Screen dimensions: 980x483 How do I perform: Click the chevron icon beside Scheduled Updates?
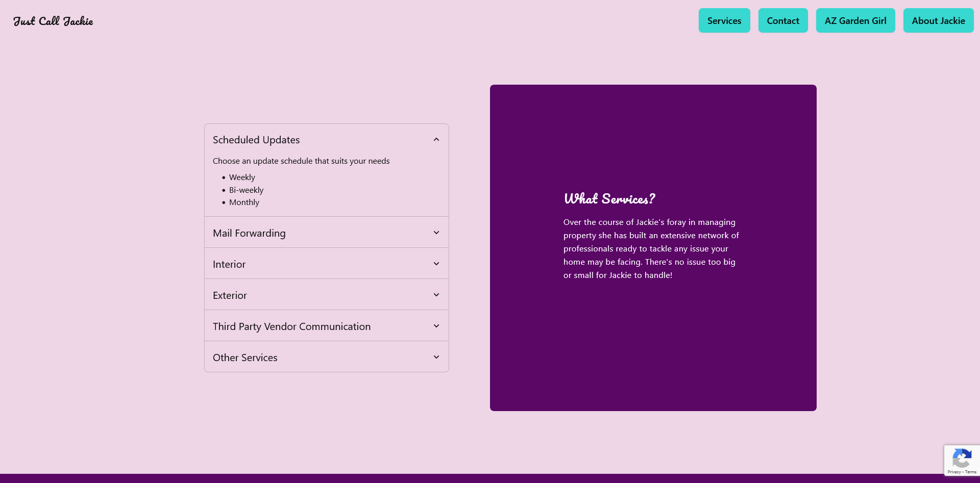436,140
